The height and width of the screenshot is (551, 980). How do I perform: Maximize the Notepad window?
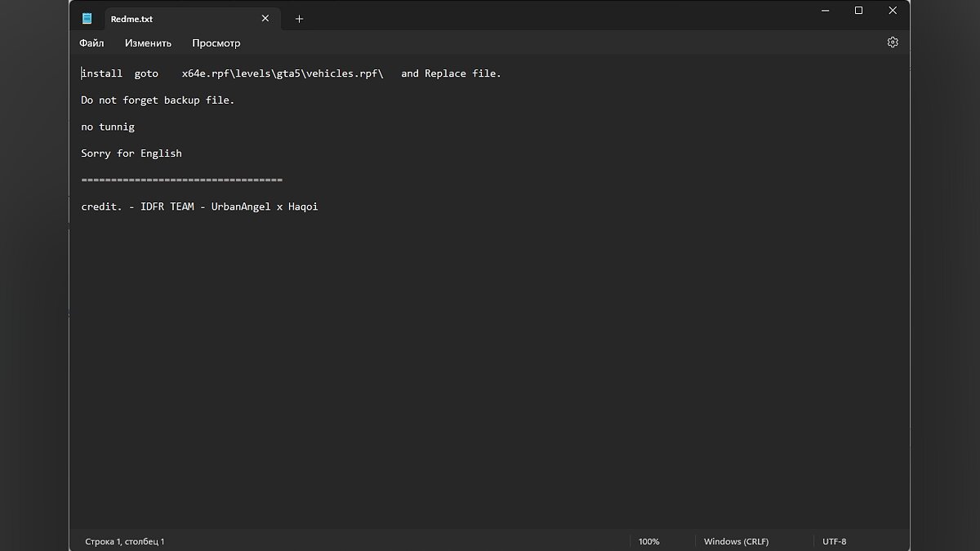(858, 11)
